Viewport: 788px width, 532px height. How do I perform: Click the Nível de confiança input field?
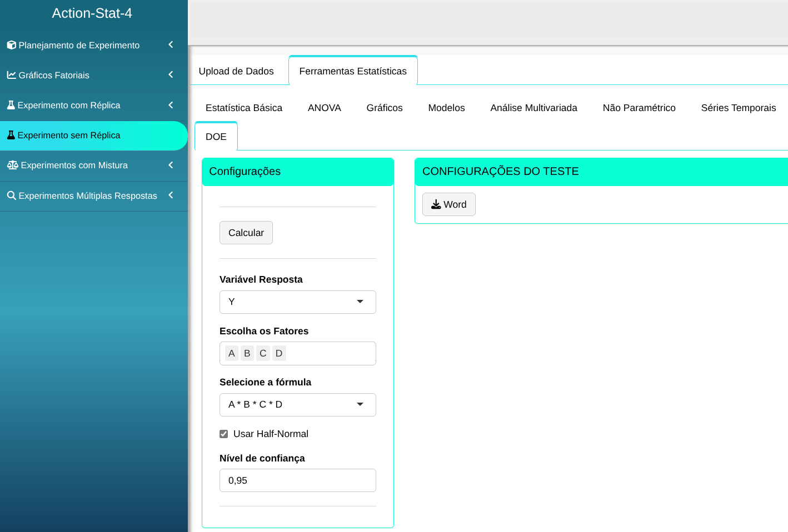click(x=297, y=480)
